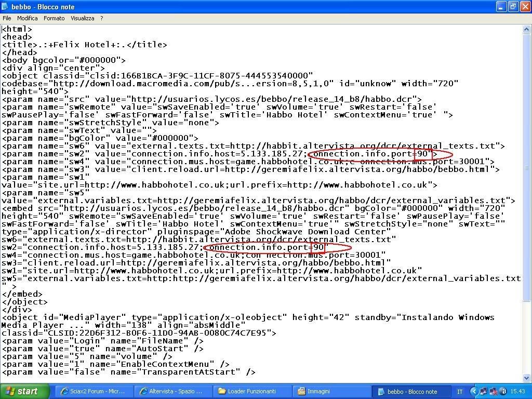Show hidden tray icons chevron
The width and height of the screenshot is (532, 399).
(x=474, y=392)
